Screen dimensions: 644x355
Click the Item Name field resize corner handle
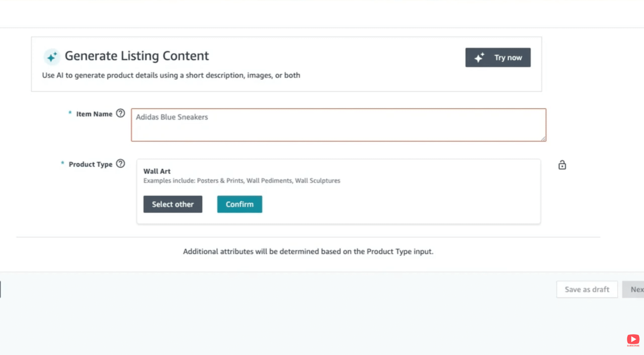[543, 139]
